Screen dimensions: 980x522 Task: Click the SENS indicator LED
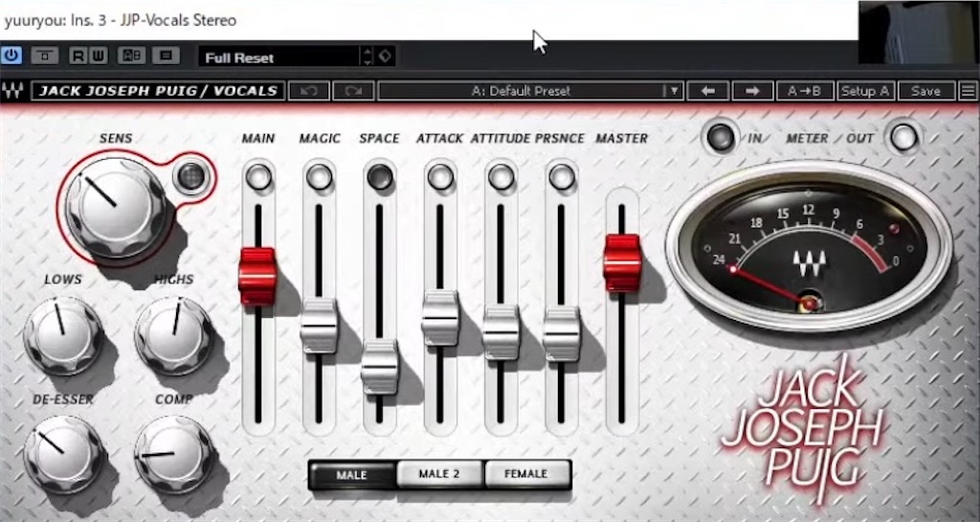pos(190,177)
